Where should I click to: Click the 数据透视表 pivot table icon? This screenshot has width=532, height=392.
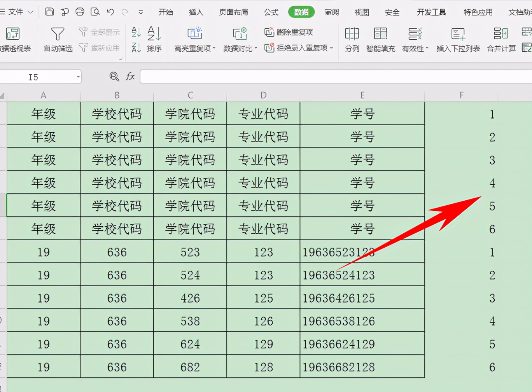coord(13,34)
